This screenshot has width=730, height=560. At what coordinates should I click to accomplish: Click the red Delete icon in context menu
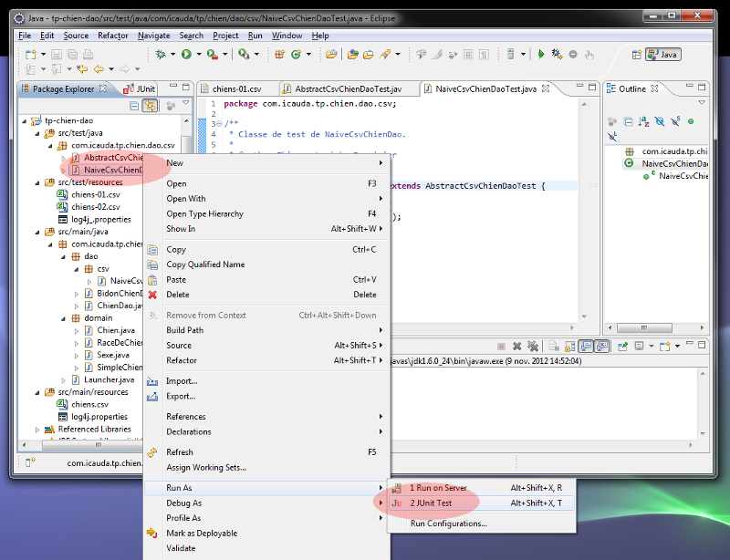[x=152, y=295]
